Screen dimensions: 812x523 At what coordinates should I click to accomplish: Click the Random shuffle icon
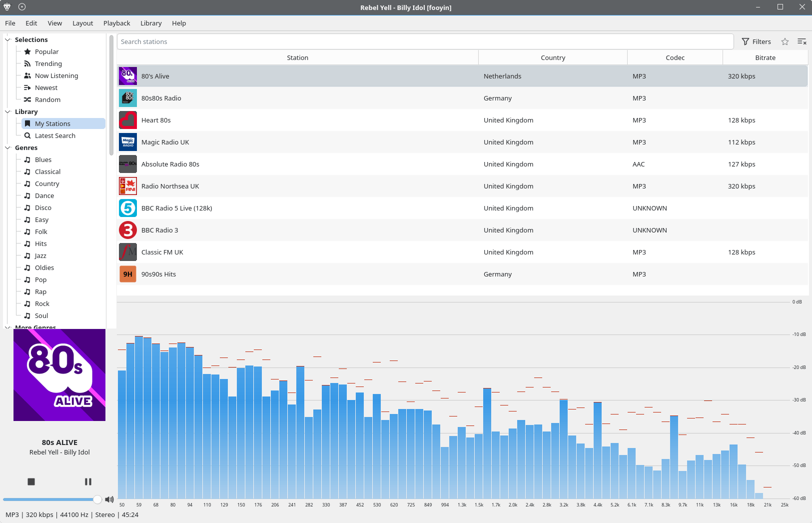pyautogui.click(x=27, y=99)
